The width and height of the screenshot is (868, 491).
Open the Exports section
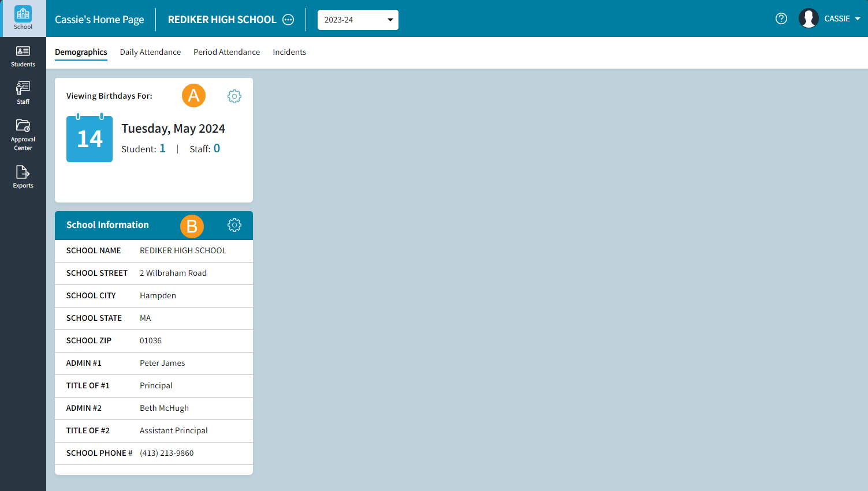(x=23, y=176)
